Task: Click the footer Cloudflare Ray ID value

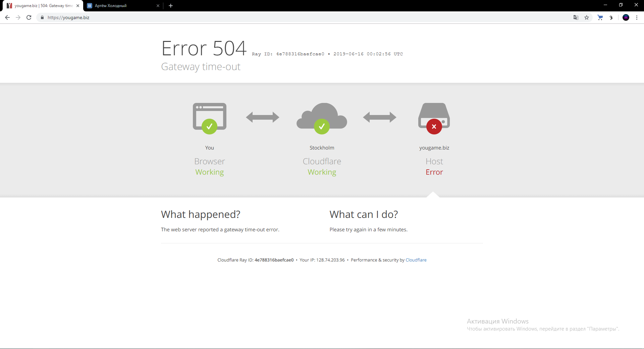Action: point(274,260)
